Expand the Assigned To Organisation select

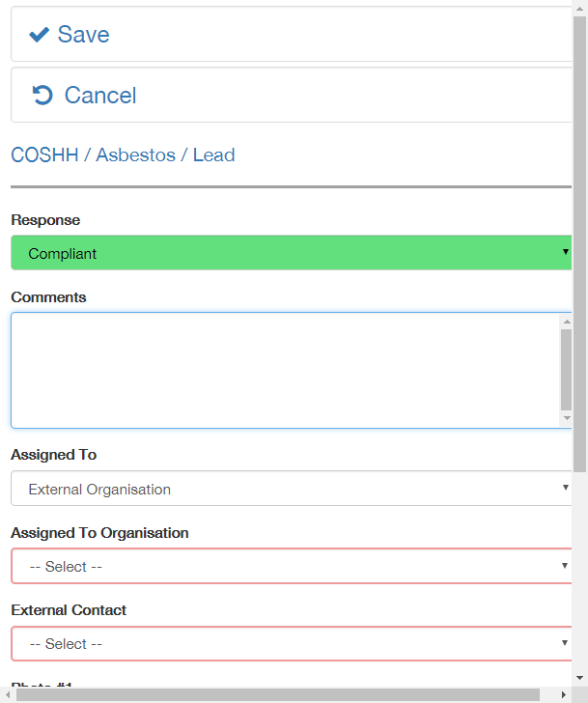tap(291, 566)
